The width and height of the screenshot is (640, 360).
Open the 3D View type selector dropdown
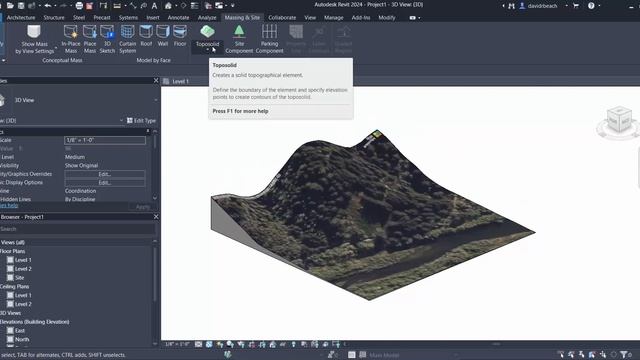(x=156, y=100)
